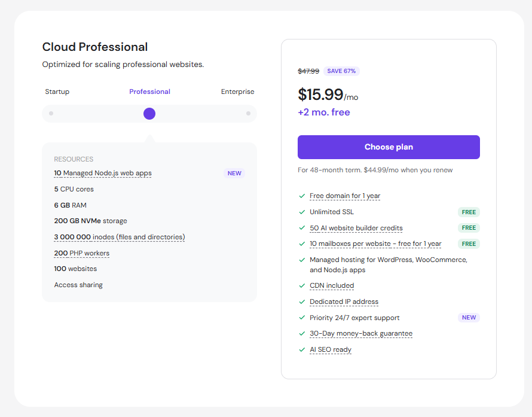This screenshot has height=417, width=532.
Task: Click the 200 GB NVMe storage row
Action: point(91,221)
